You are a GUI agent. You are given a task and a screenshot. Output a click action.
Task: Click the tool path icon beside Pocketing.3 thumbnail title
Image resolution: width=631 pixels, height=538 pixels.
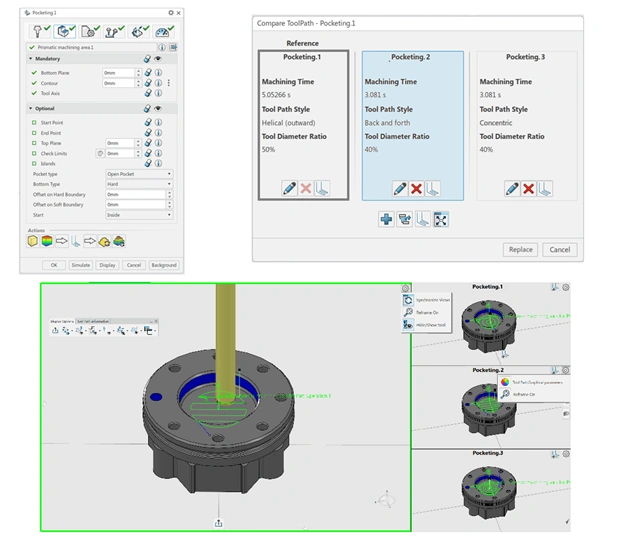coord(555,454)
